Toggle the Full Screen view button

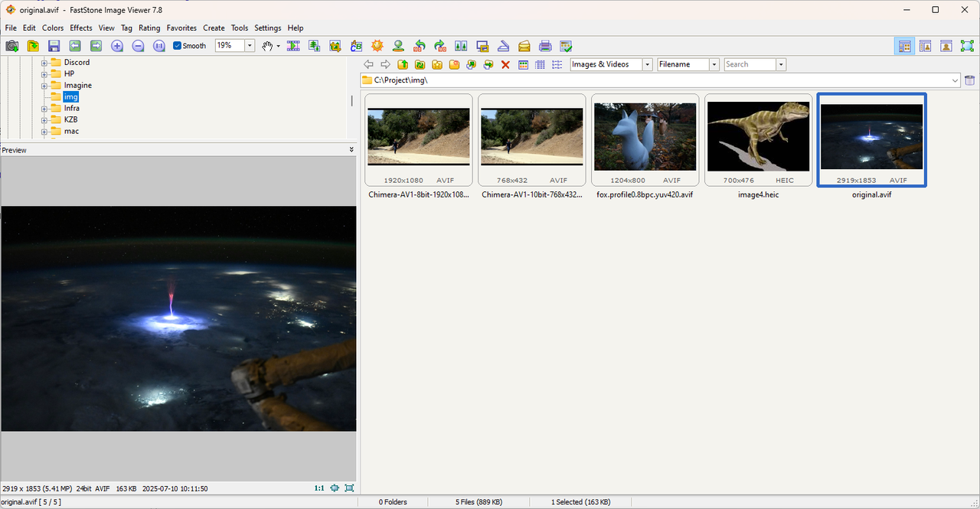(967, 46)
